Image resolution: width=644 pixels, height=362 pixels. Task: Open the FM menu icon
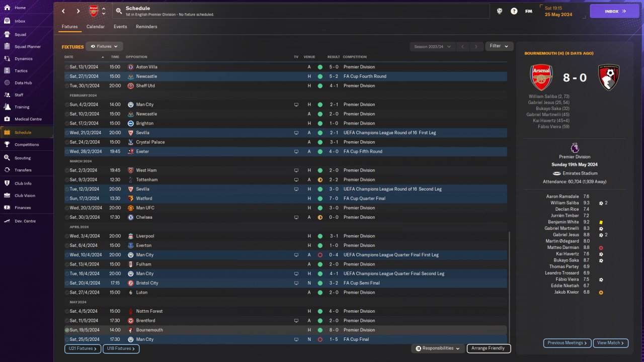tap(529, 11)
